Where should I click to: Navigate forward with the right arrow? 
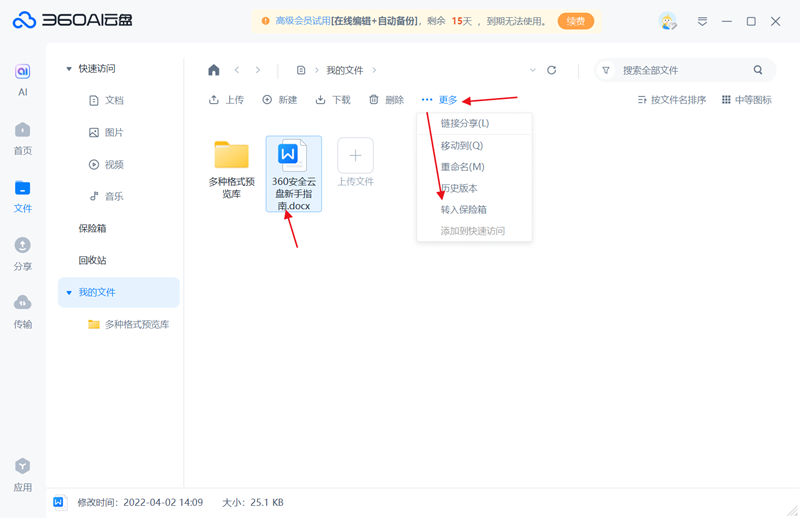click(x=258, y=70)
